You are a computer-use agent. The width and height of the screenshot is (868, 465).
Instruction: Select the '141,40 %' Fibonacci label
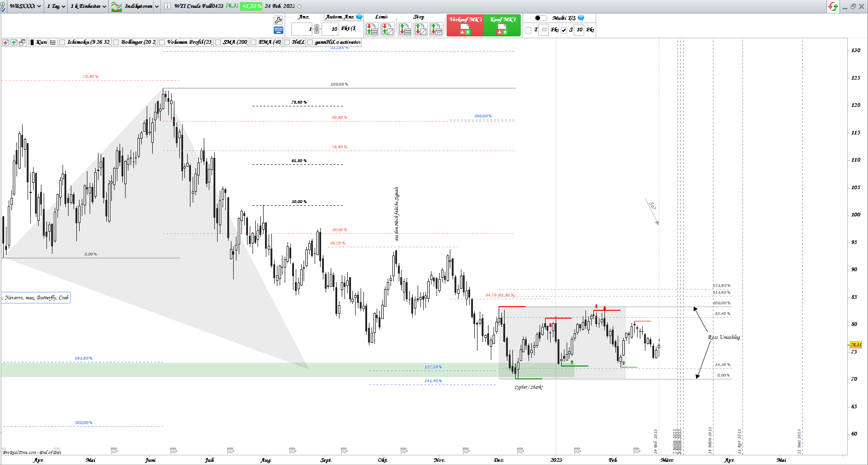433,381
